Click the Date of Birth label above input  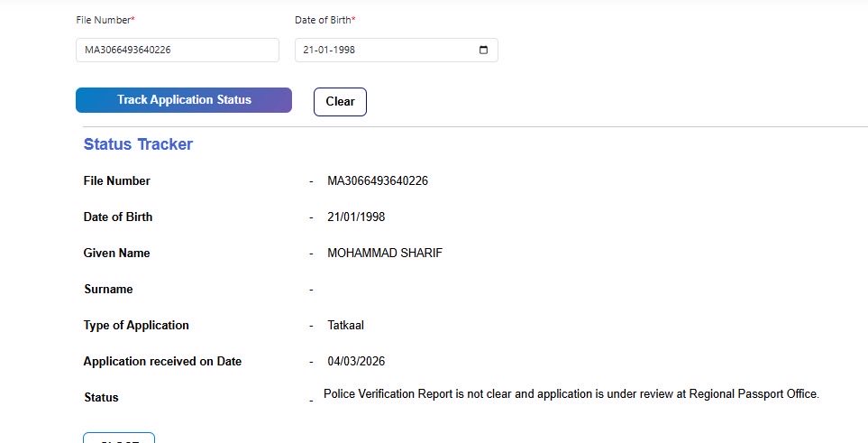[325, 20]
